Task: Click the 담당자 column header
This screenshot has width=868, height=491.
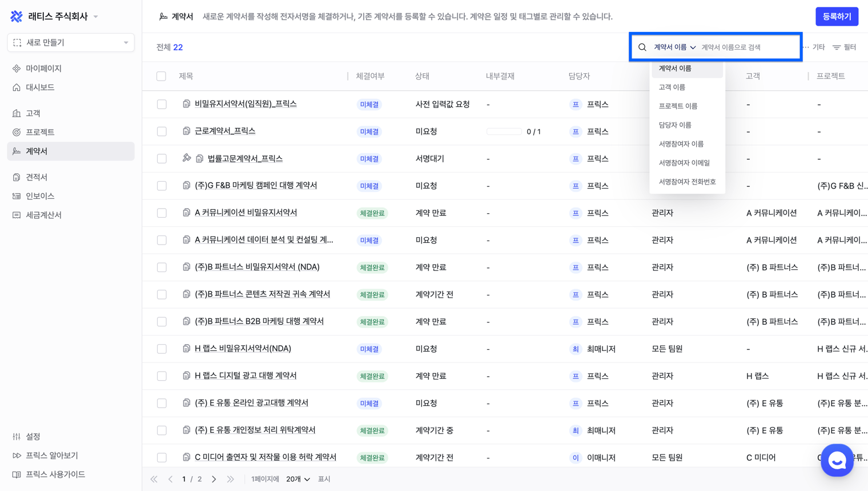Action: coord(579,76)
